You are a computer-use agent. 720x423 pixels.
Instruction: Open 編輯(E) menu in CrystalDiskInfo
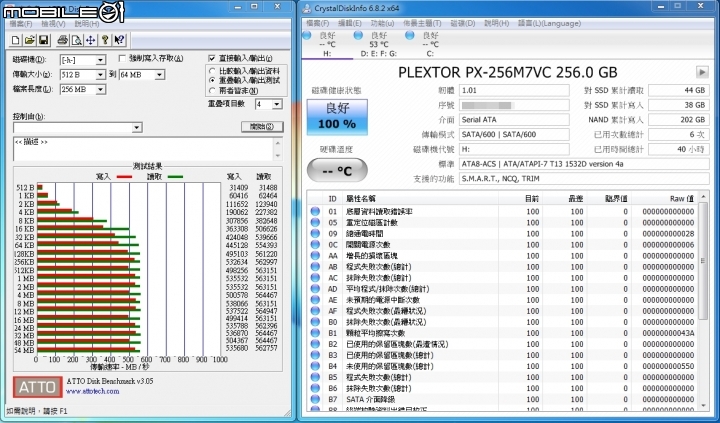pyautogui.click(x=350, y=23)
